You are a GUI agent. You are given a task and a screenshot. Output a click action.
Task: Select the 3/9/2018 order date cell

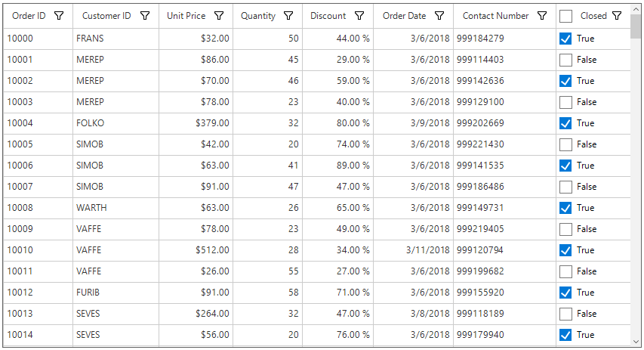click(414, 123)
